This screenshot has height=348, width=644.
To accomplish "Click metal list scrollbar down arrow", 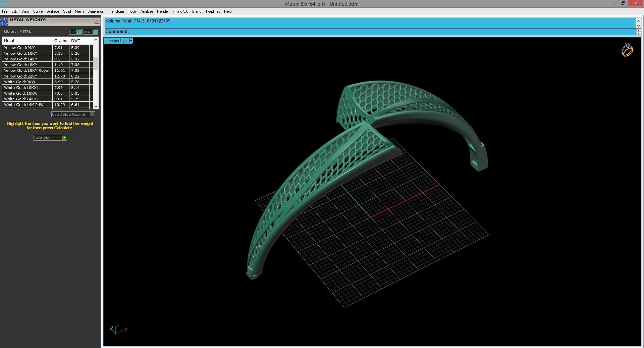I will (96, 106).
